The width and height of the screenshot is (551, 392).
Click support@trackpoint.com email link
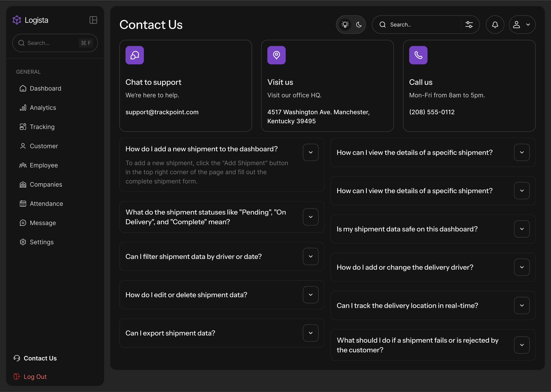(162, 112)
